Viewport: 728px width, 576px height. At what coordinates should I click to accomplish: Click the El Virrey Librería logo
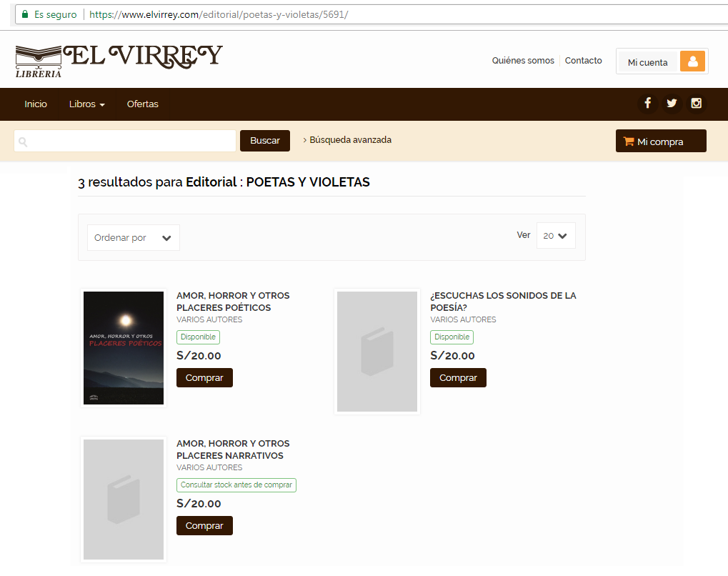point(119,60)
